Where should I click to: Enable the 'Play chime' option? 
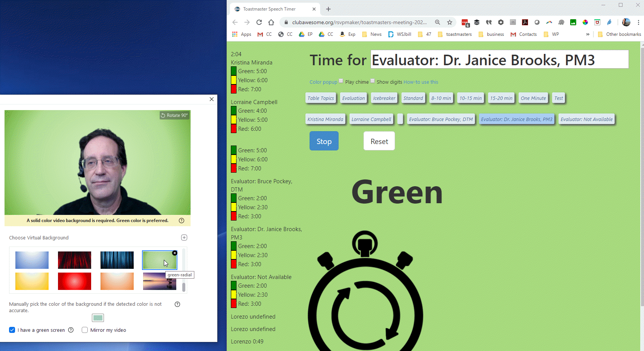341,81
